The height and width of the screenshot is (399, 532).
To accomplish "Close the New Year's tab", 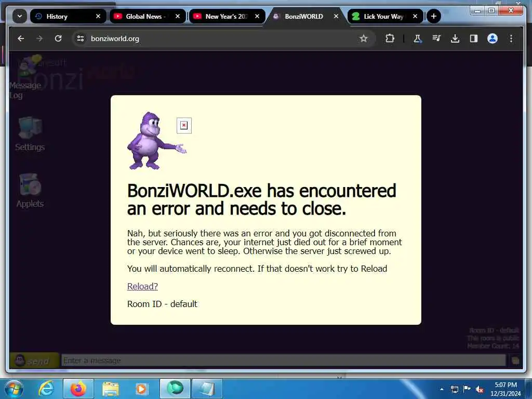I will point(257,16).
